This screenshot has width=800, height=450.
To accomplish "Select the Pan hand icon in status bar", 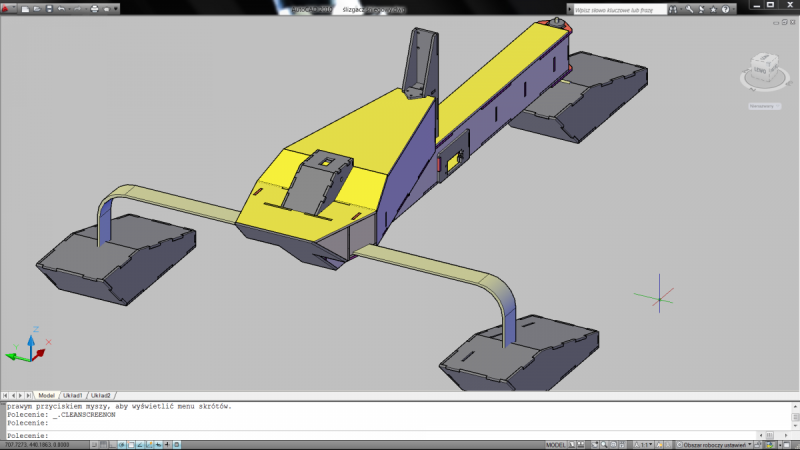I will (593, 444).
